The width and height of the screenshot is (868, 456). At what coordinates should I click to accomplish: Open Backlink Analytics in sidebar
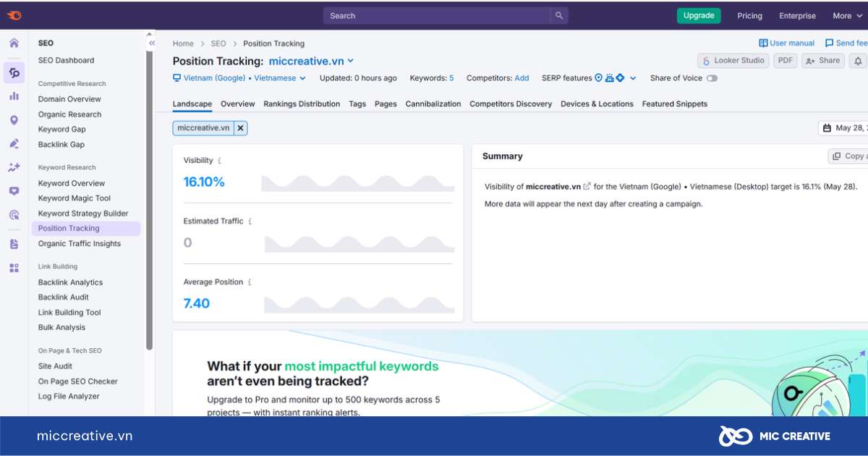[x=70, y=283]
